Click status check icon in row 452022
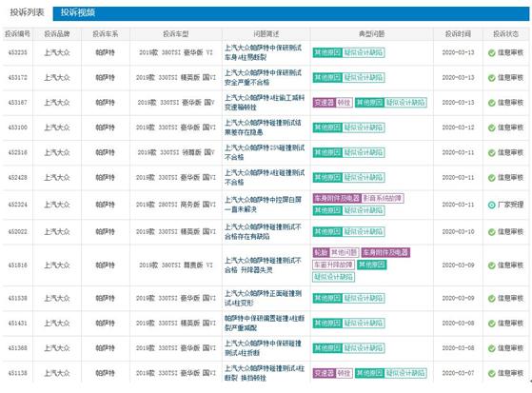The image size is (532, 393). [x=492, y=232]
